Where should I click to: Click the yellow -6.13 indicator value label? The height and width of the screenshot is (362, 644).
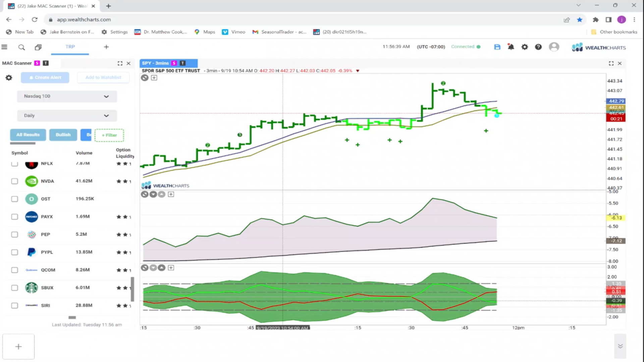coord(616,218)
